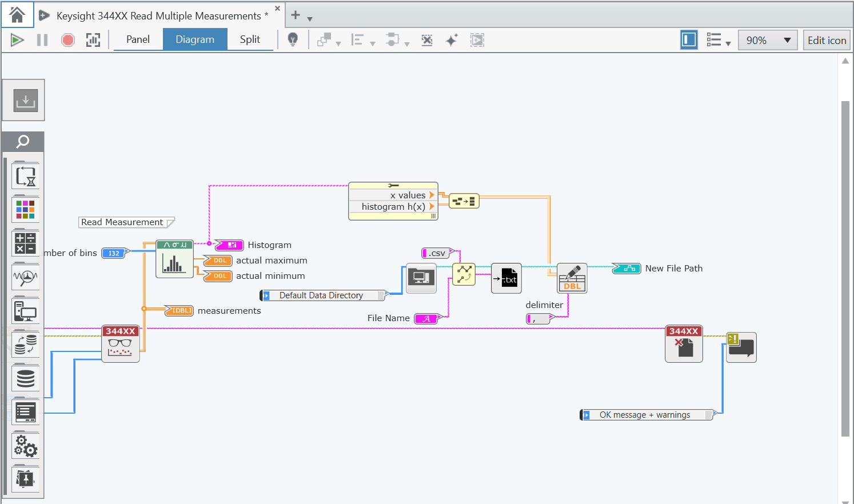Open the palette search magnifier
This screenshot has width=854, height=504.
pos(23,141)
